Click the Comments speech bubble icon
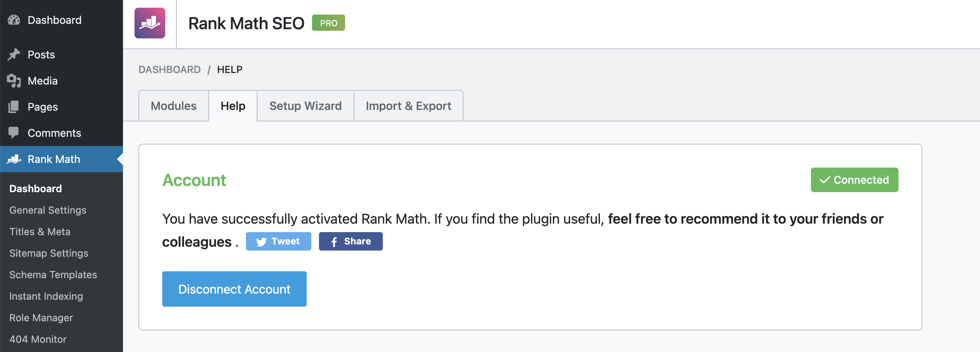Image resolution: width=980 pixels, height=352 pixels. [x=14, y=133]
